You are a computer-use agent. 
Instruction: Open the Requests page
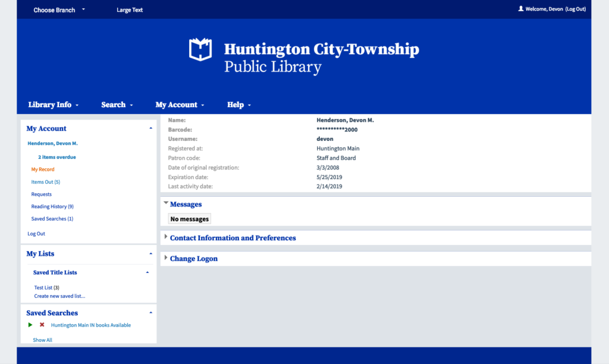[41, 194]
